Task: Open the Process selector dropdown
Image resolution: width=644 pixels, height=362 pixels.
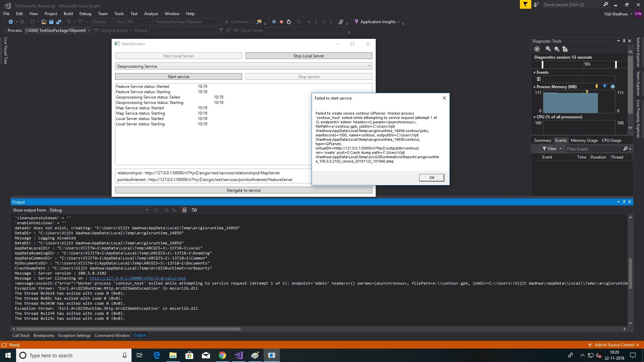Action: coord(89,31)
